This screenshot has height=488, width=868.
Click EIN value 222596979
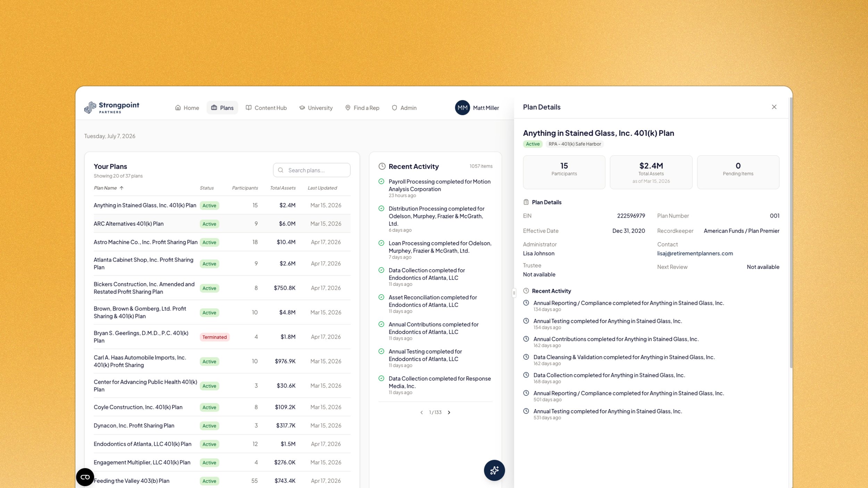631,216
